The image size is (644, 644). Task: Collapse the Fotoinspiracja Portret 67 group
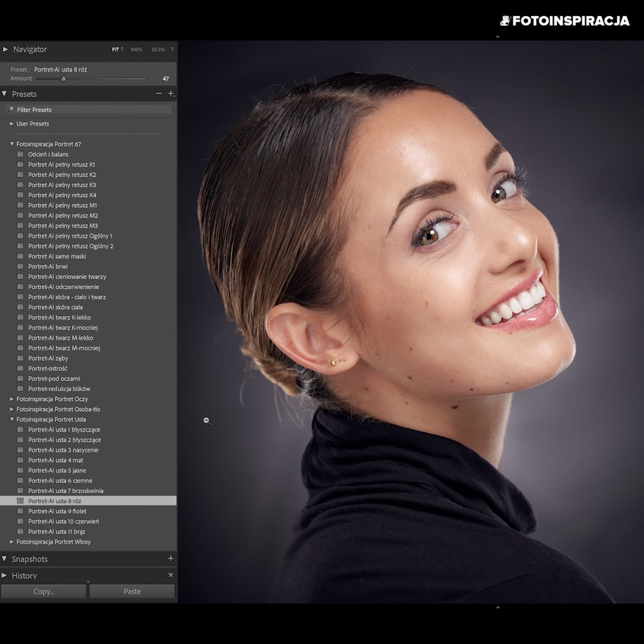(12, 144)
